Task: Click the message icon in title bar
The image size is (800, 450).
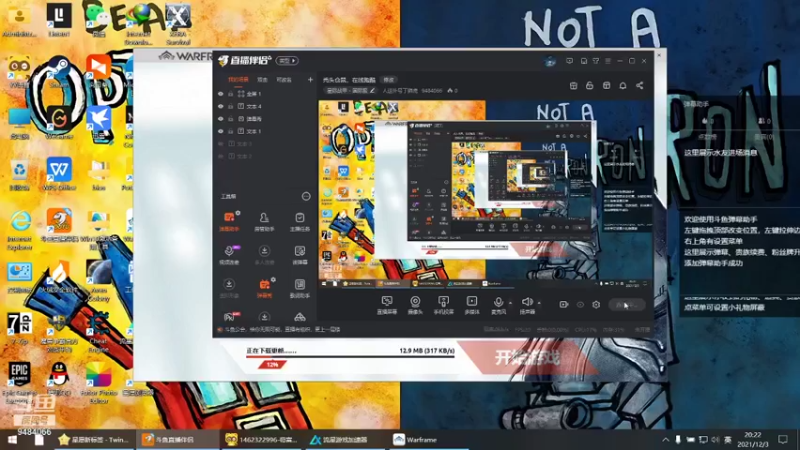Action: pyautogui.click(x=569, y=61)
